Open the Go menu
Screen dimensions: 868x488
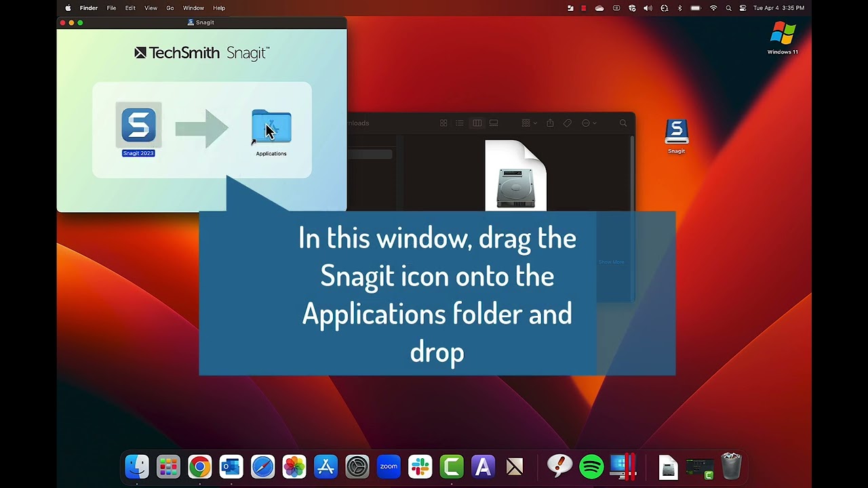pos(170,8)
